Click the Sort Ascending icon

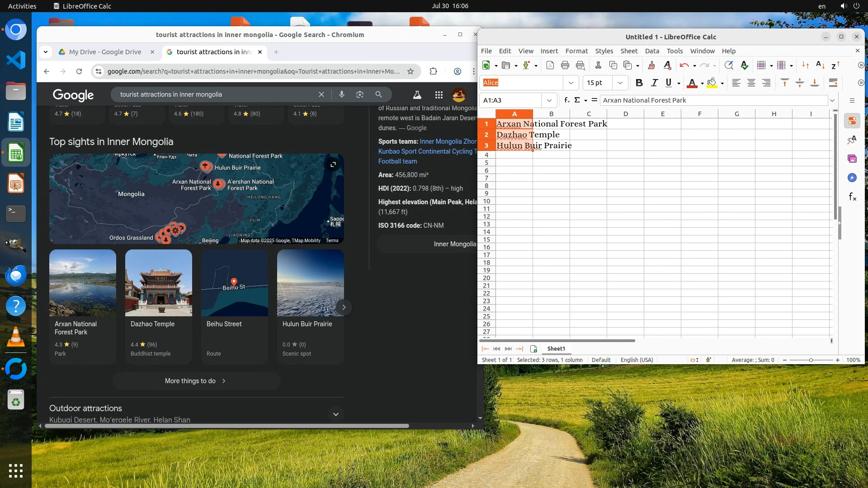(x=820, y=66)
